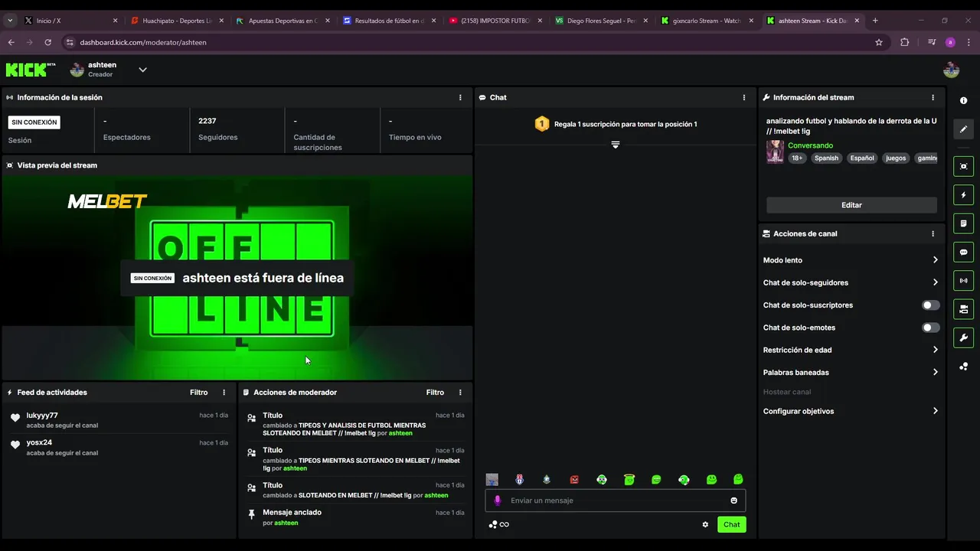Open Feed de actividades options menu
This screenshot has height=551, width=980.
224,392
